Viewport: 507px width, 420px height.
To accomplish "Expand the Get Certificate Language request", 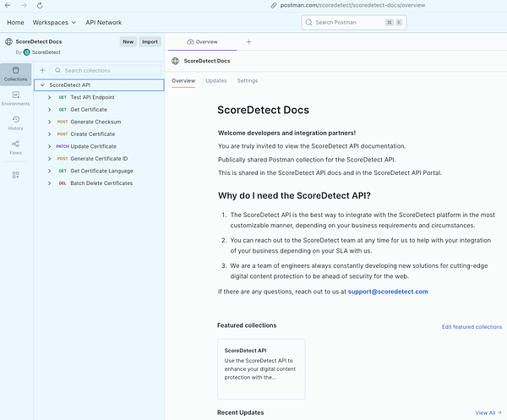I will [50, 171].
